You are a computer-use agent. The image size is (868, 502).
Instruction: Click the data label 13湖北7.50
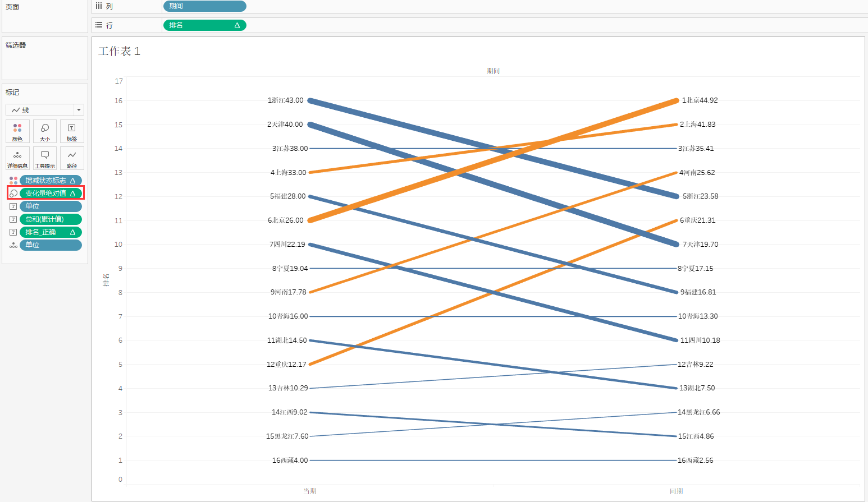(x=697, y=388)
